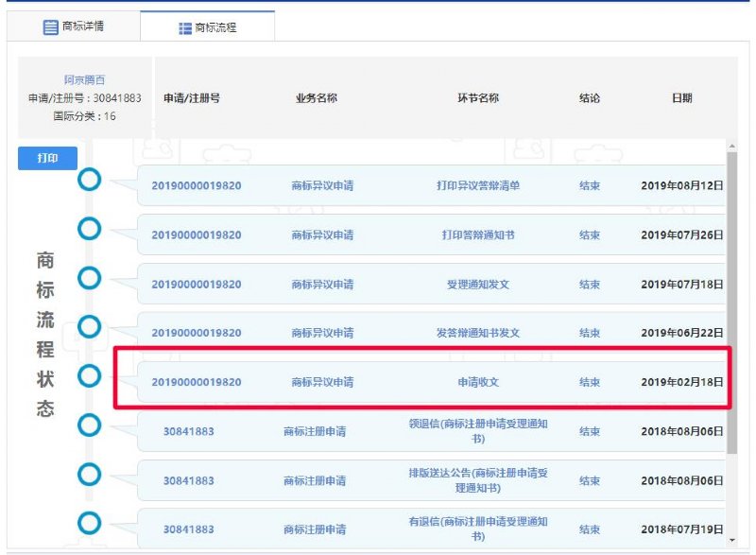Open the 阿京腾百 trademark name link

pos(85,80)
